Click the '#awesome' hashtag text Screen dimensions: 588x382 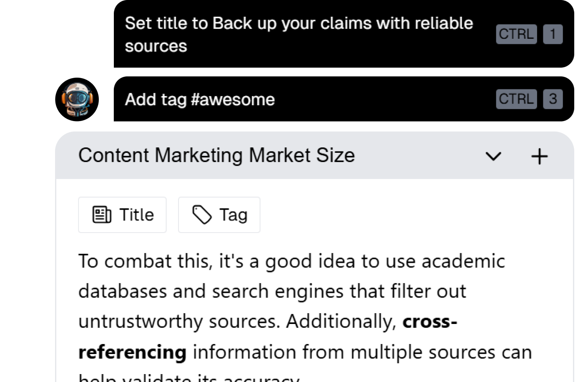tap(233, 99)
